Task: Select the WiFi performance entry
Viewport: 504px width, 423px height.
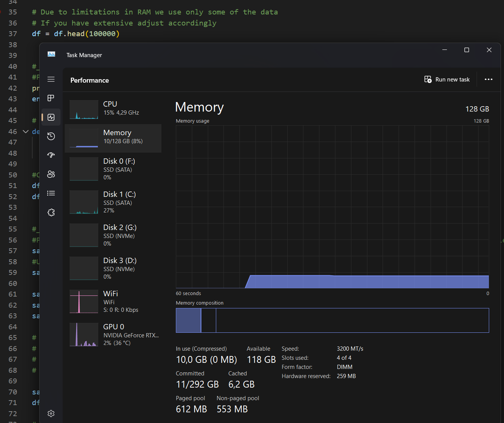Action: pos(113,302)
